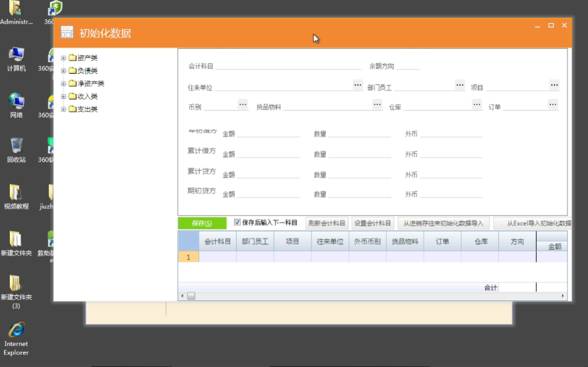The width and height of the screenshot is (588, 367).
Task: Click the 设置会计科目 button
Action: pyautogui.click(x=372, y=224)
